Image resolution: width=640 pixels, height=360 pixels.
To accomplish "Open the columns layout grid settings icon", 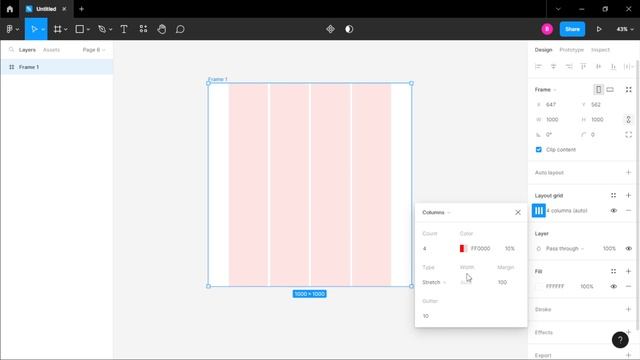I will click(539, 211).
